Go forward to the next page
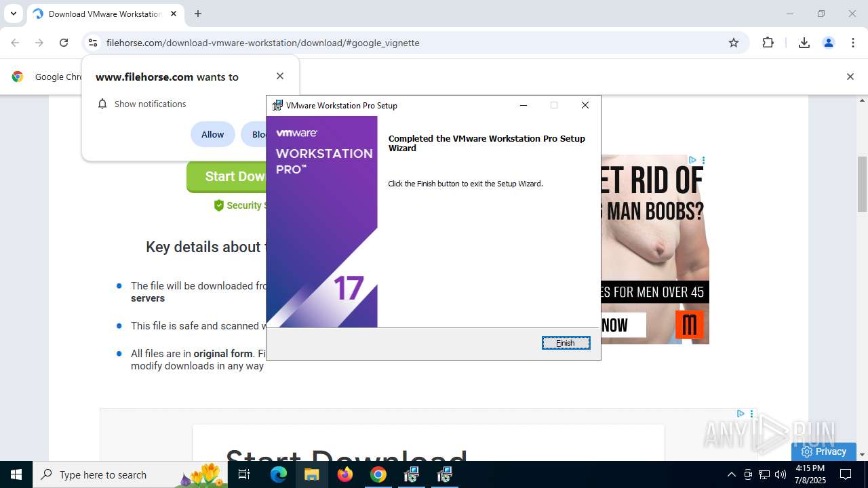This screenshot has height=488, width=868. (x=39, y=43)
